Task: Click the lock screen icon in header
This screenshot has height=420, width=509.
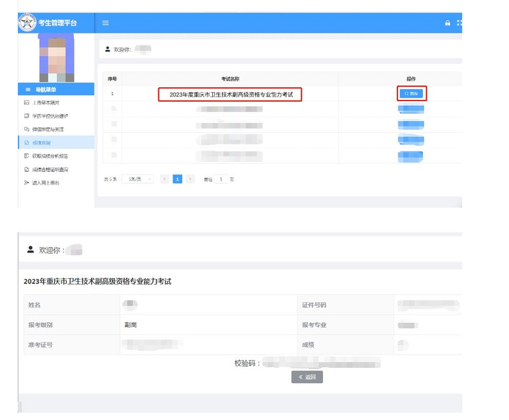Action: pyautogui.click(x=447, y=23)
